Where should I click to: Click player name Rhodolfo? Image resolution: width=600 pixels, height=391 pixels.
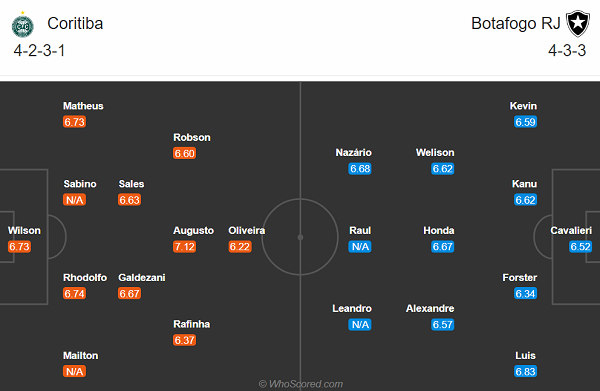coord(85,277)
